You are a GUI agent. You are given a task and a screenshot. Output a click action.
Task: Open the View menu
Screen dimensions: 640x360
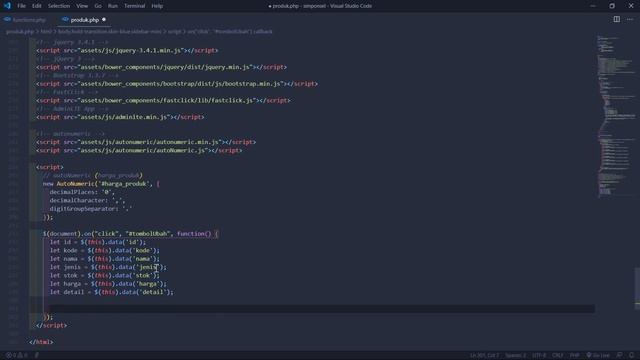pos(82,6)
